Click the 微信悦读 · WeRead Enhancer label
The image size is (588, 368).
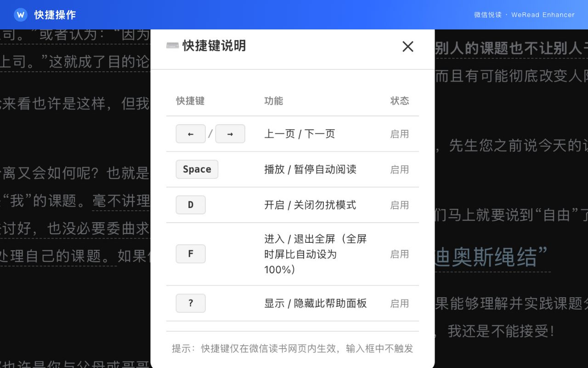[x=524, y=15]
